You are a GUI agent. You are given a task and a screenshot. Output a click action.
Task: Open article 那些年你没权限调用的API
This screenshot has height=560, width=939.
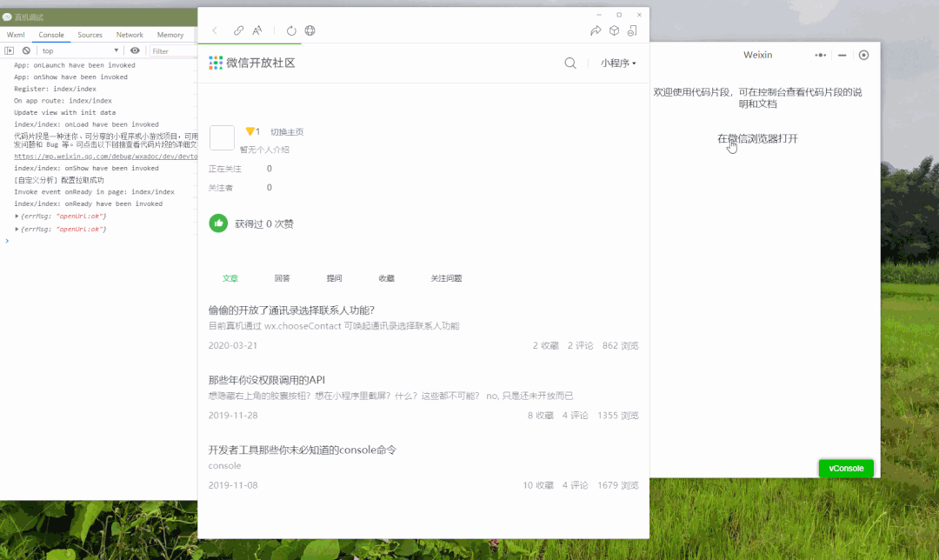(267, 380)
